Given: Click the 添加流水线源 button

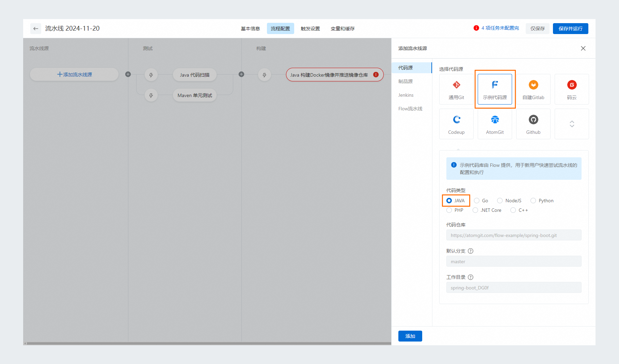Looking at the screenshot, I should pyautogui.click(x=74, y=74).
